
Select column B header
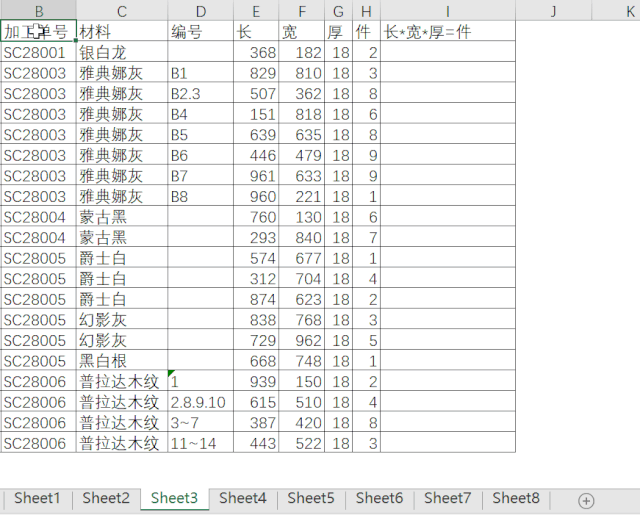[x=38, y=11]
